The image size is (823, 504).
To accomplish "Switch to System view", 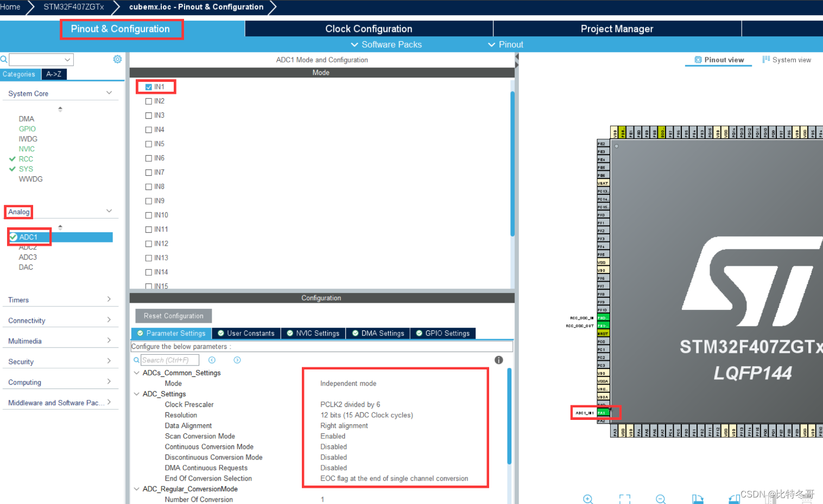I will pyautogui.click(x=787, y=60).
